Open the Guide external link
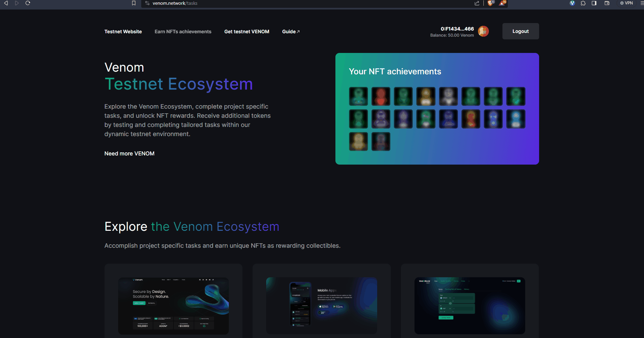The image size is (644, 338). pos(291,32)
